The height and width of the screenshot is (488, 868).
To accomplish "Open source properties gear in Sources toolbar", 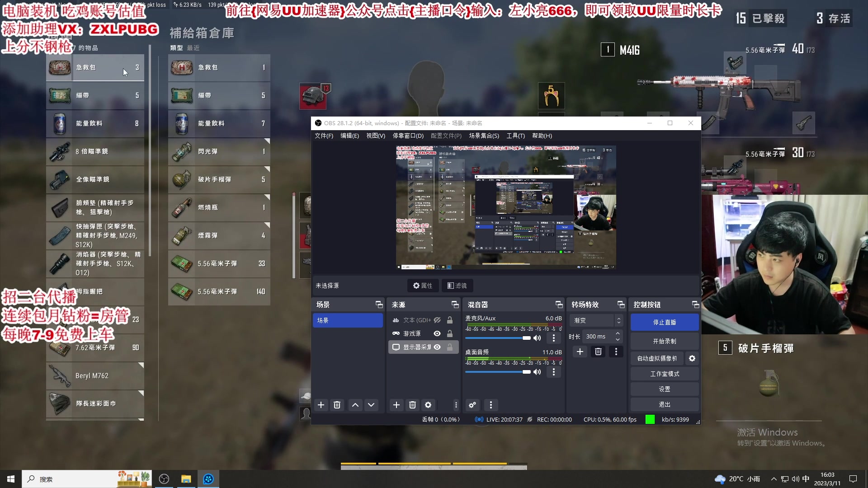I will point(428,405).
